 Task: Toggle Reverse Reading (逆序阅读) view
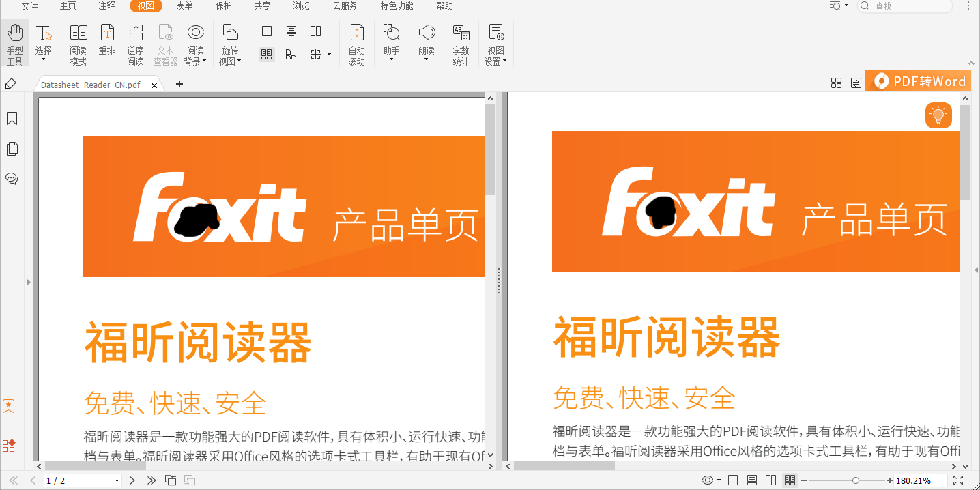point(136,44)
